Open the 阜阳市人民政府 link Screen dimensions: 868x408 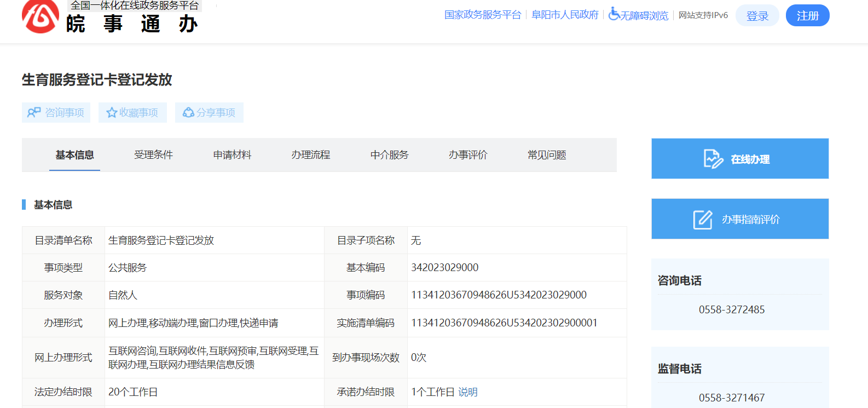(x=565, y=15)
